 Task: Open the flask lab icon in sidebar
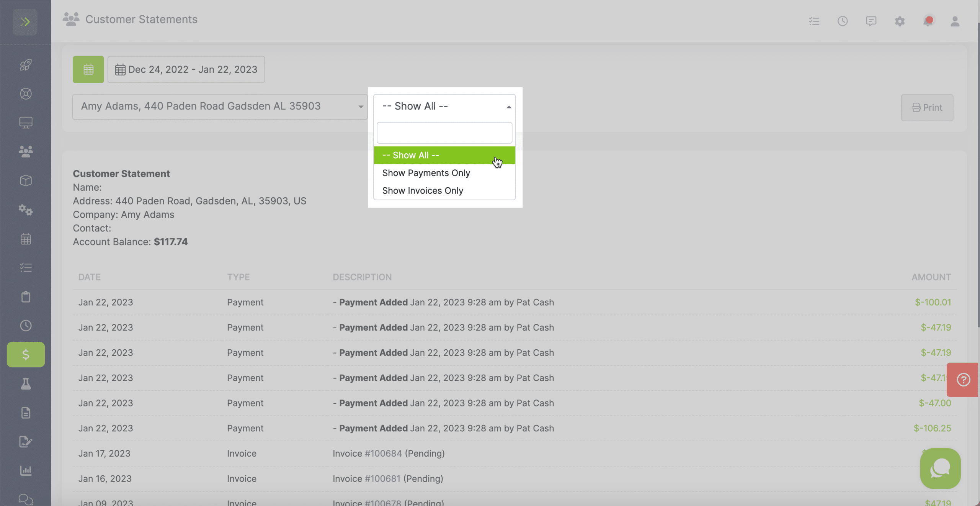point(26,384)
